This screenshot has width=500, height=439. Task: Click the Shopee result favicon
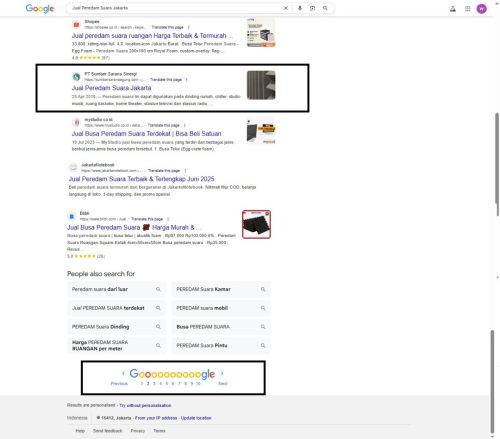coord(76,24)
